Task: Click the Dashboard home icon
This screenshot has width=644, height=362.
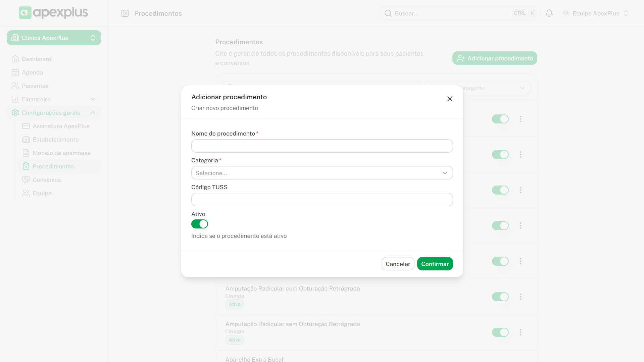Action: [15, 59]
